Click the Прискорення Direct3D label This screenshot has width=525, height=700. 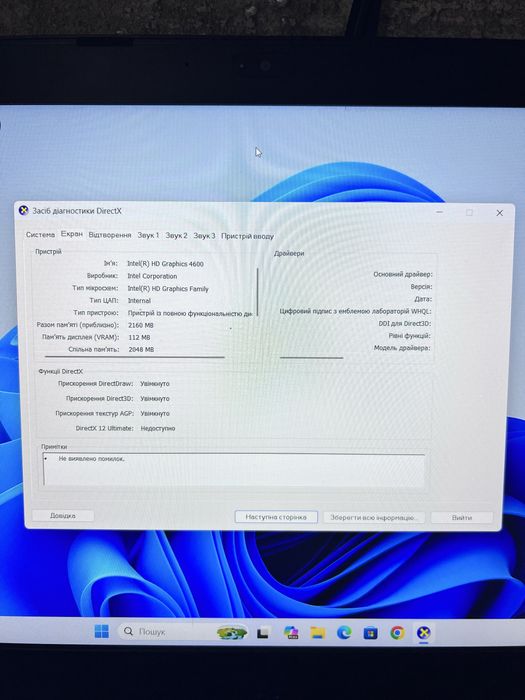pyautogui.click(x=100, y=398)
